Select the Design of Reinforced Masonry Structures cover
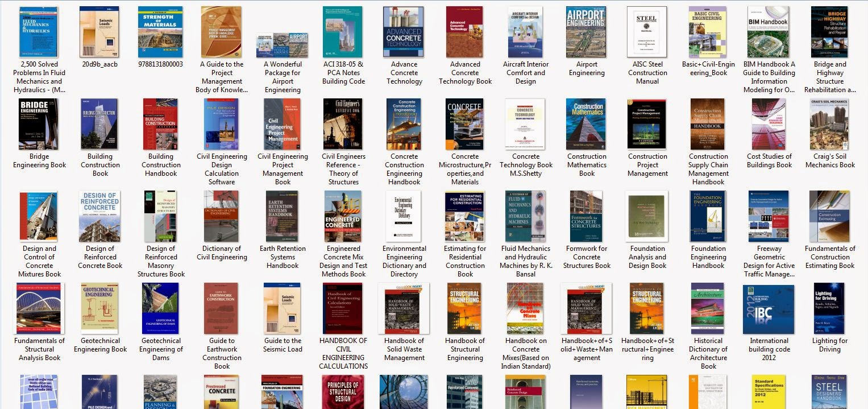868x409 pixels. [160, 216]
